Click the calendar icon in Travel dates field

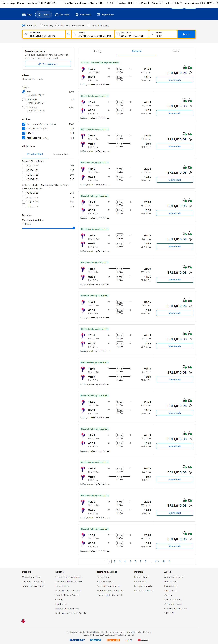click(118, 34)
